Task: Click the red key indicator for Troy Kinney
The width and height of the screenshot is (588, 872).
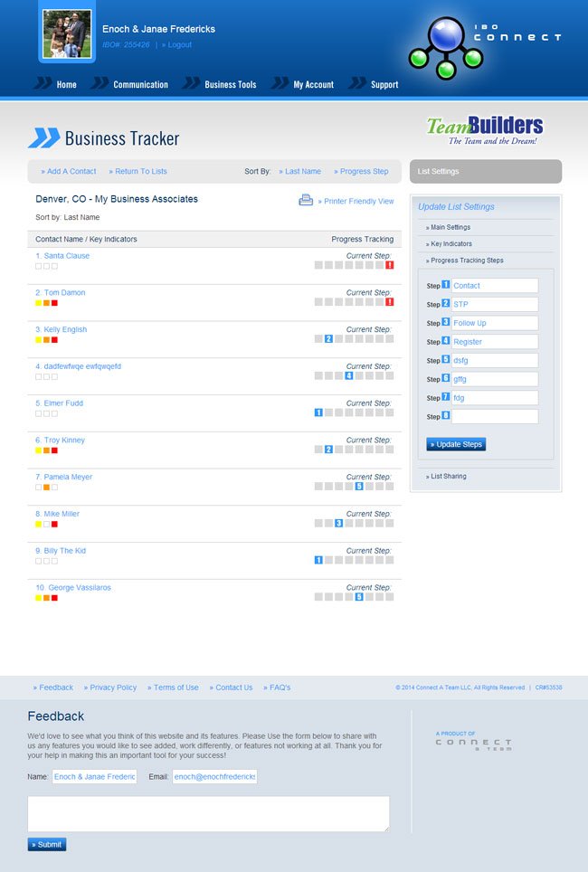Action: [54, 450]
